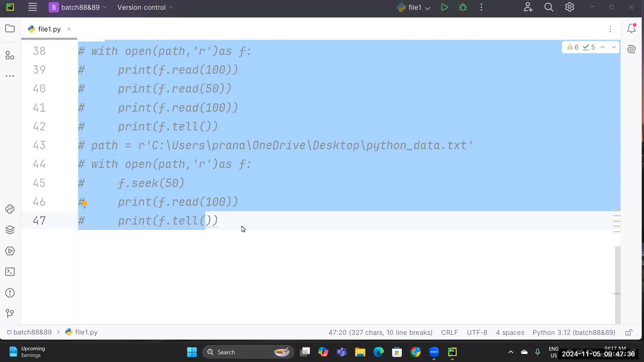
Task: Open the Python Packages panel
Action: (10, 230)
